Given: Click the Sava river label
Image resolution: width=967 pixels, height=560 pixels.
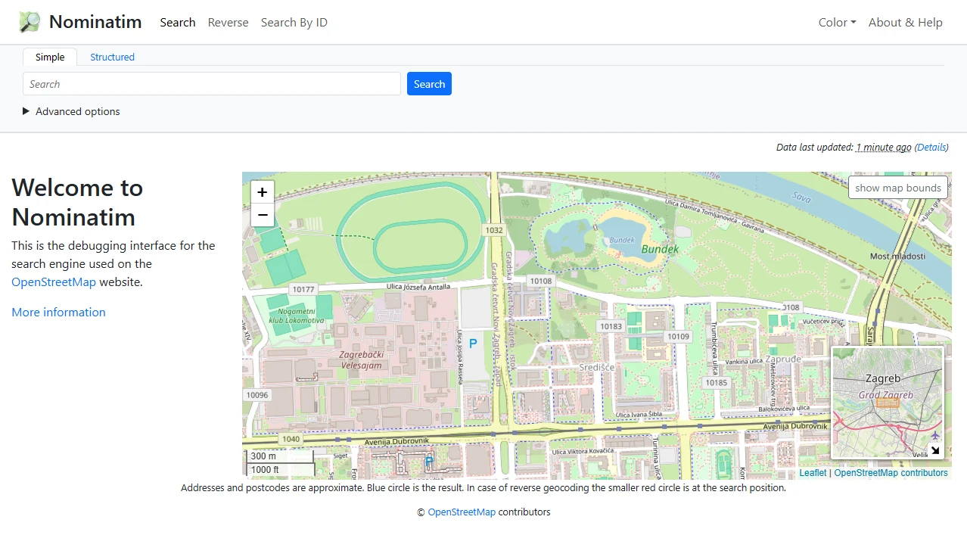Looking at the screenshot, I should point(803,198).
